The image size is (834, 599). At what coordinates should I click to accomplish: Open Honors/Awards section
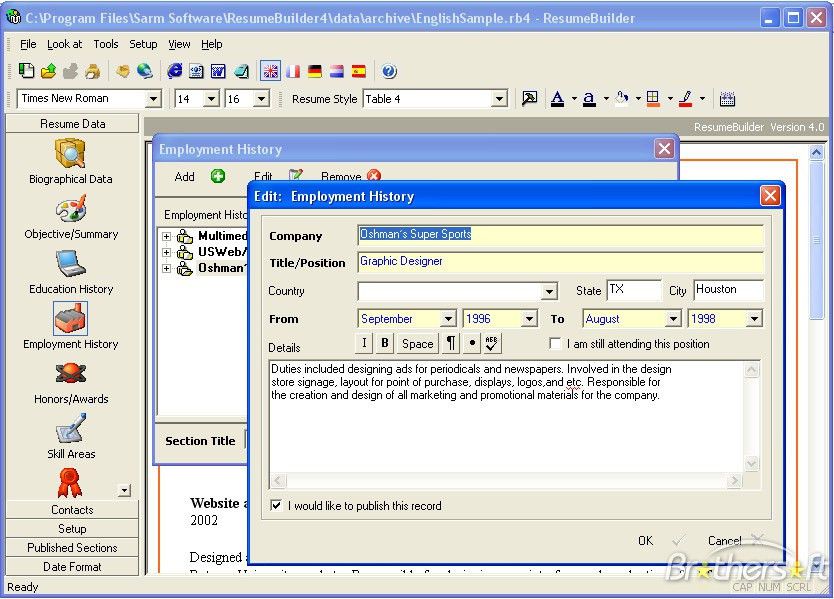pyautogui.click(x=71, y=383)
